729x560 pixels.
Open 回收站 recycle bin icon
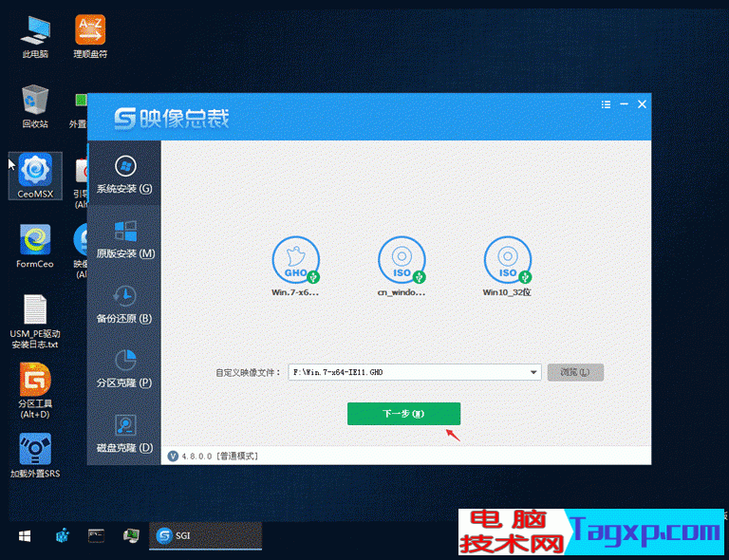tap(35, 106)
